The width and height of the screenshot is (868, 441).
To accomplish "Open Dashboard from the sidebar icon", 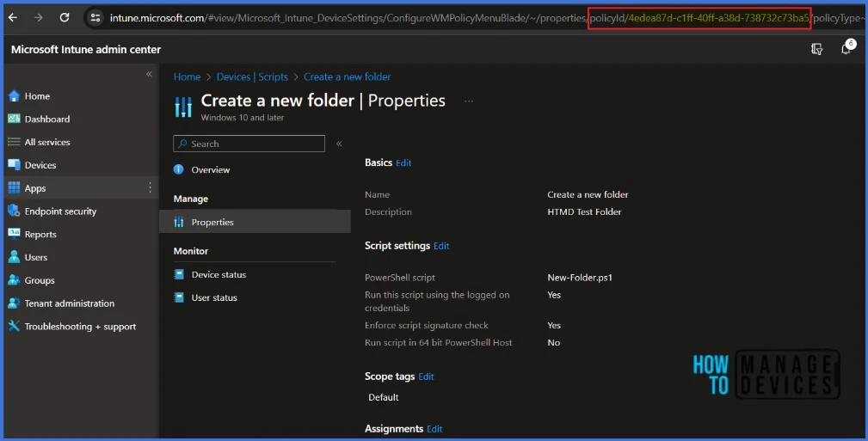I will 14,119.
